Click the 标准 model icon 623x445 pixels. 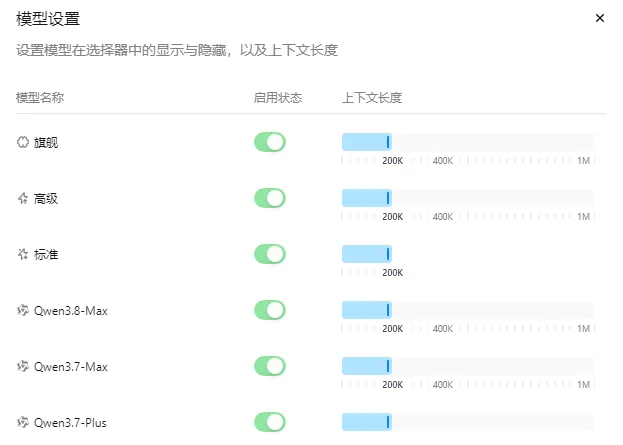pyautogui.click(x=23, y=254)
